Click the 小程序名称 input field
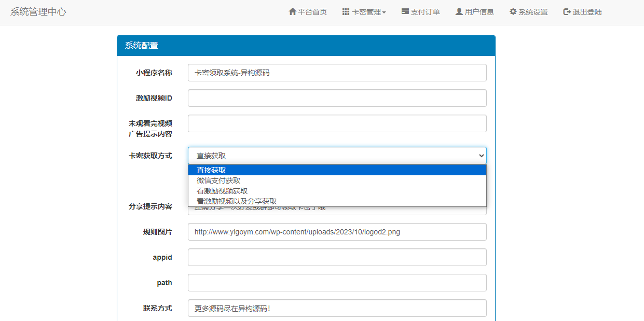 (x=337, y=73)
